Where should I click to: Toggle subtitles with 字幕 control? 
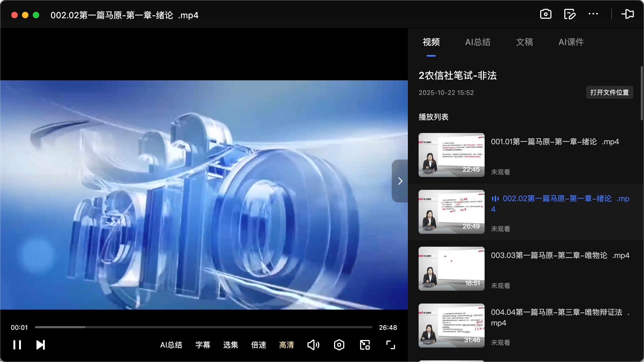203,345
